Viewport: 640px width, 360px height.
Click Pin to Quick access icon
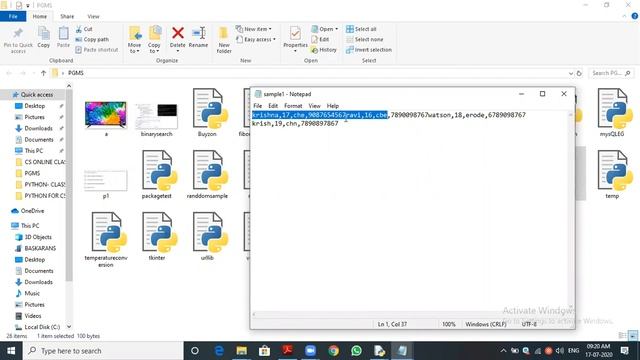coord(18,34)
